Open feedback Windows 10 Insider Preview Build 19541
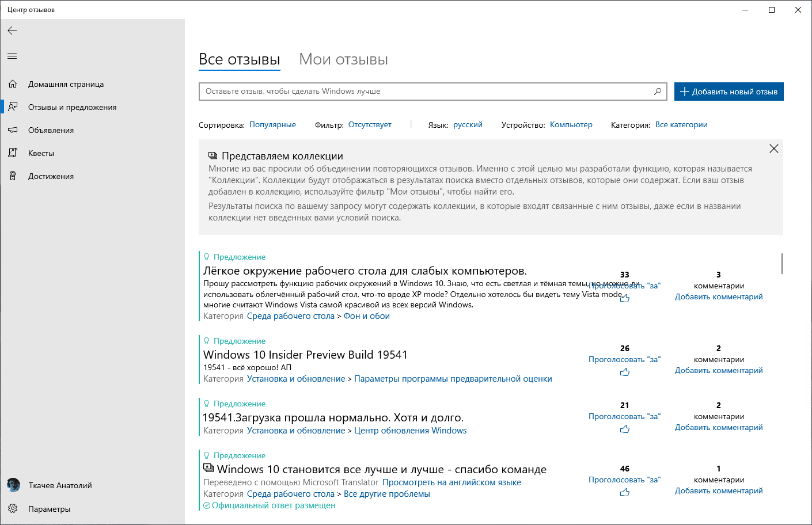The width and height of the screenshot is (812, 525). tap(305, 355)
